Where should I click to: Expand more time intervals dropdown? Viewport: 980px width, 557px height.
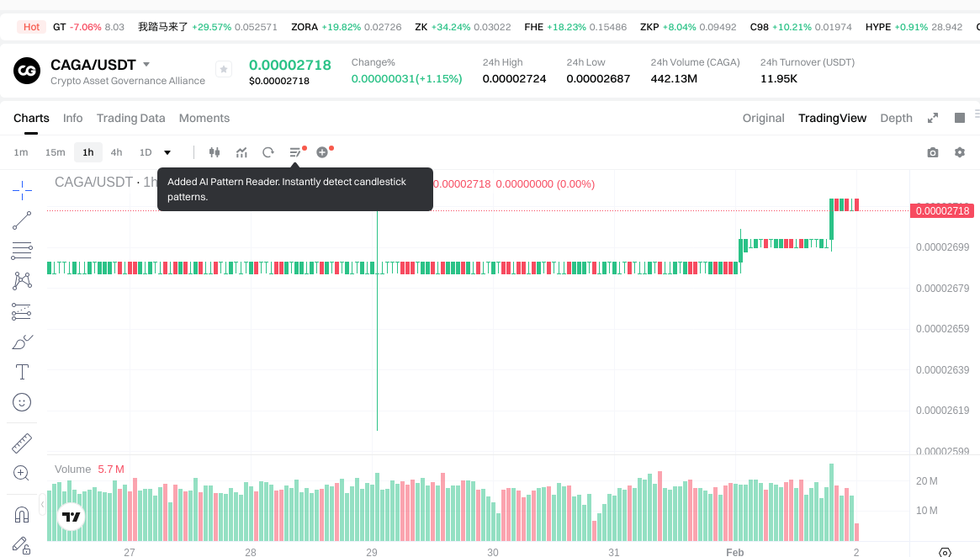(x=167, y=152)
